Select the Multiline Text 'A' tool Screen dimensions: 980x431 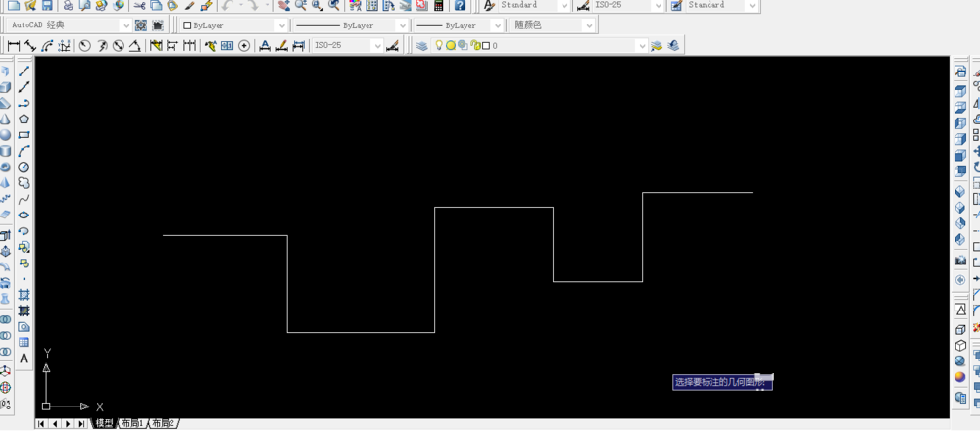click(x=24, y=359)
